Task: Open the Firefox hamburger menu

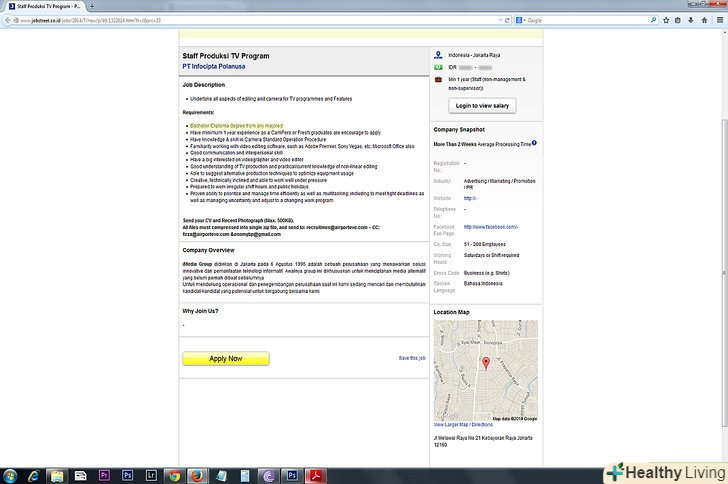Action: (719, 19)
